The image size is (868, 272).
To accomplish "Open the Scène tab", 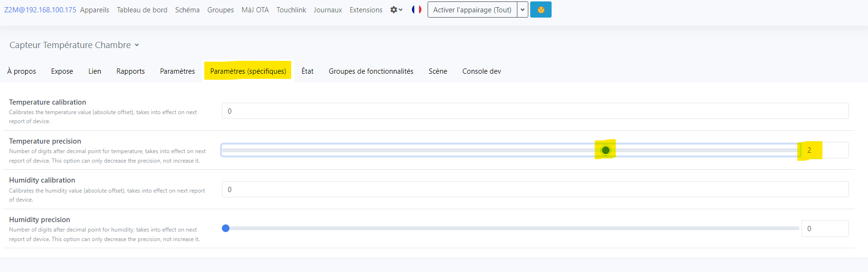I will point(438,71).
